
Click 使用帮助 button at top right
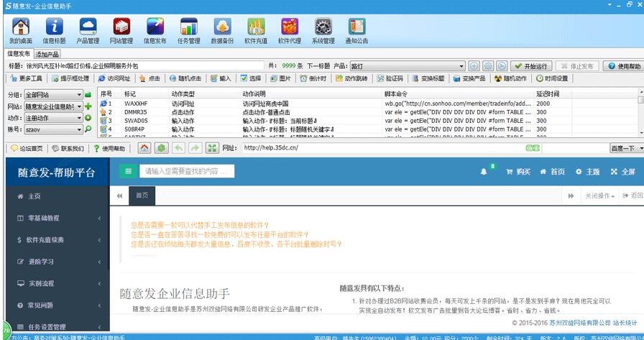coord(625,66)
